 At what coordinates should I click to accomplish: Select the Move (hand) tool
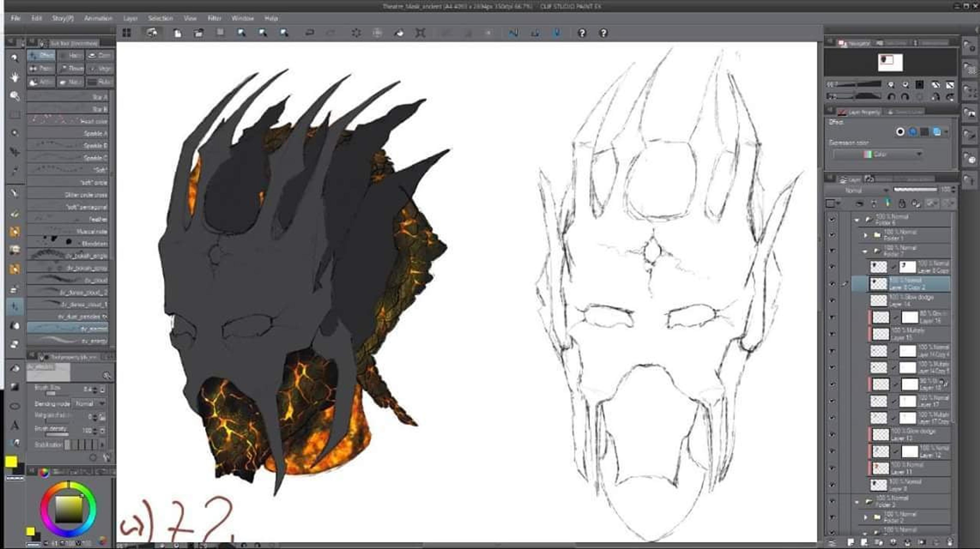(x=15, y=77)
